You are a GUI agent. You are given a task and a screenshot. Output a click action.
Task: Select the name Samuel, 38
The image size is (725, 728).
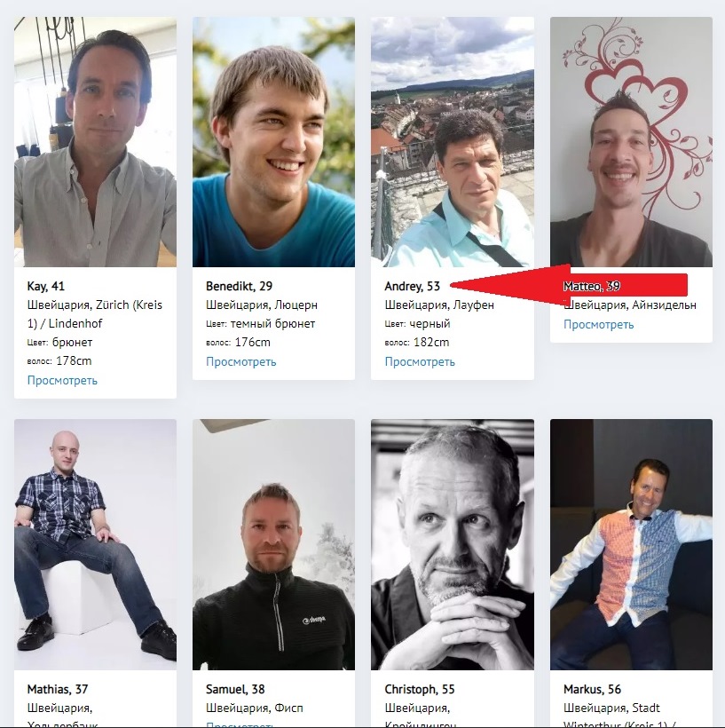pos(235,689)
